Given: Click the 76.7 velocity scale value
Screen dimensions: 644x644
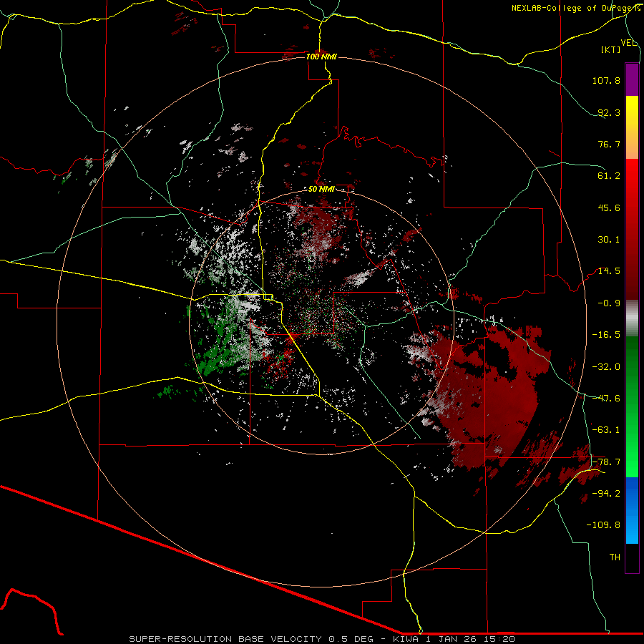Looking at the screenshot, I should click(x=609, y=144).
